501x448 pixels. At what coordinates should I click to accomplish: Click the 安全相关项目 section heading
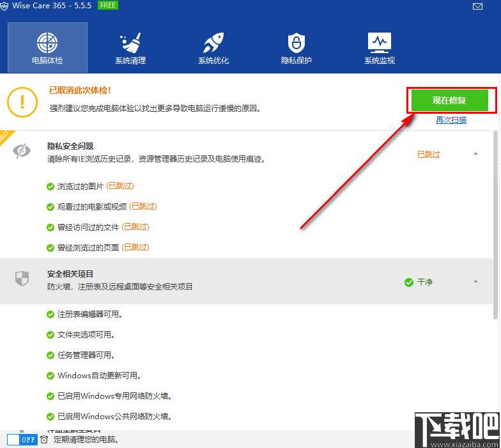(x=70, y=274)
